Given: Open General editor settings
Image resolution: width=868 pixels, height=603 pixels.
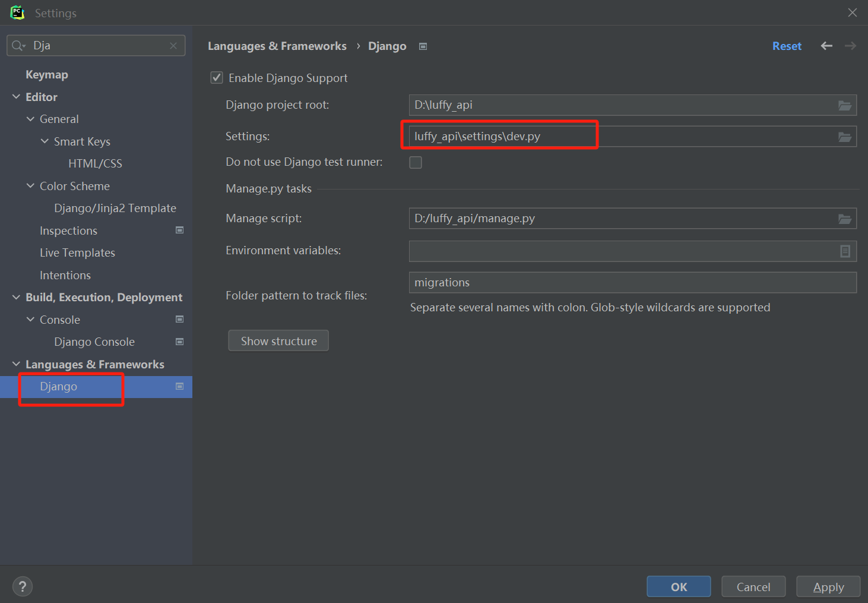Looking at the screenshot, I should (x=59, y=119).
